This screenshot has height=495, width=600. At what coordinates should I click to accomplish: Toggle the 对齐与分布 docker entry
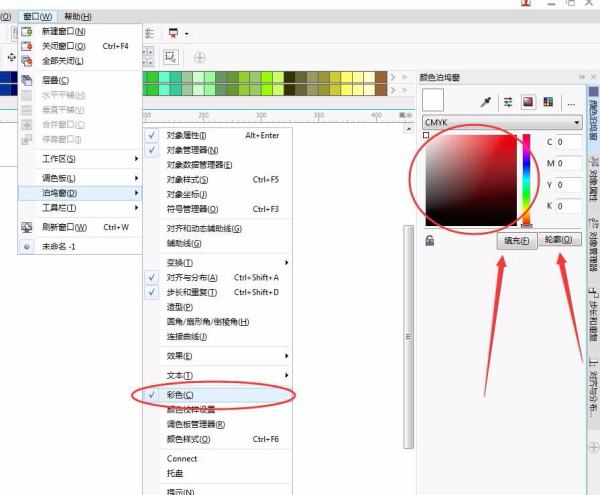coord(218,278)
